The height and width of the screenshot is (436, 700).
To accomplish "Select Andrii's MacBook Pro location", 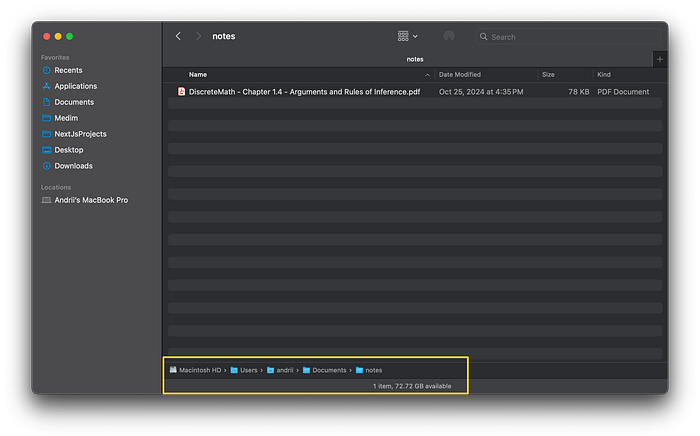I will tap(91, 200).
